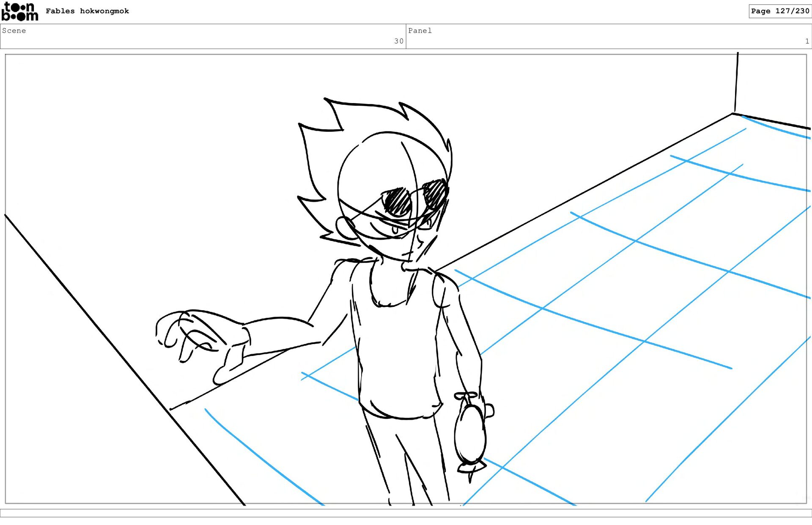Click the panel number 1
The height and width of the screenshot is (525, 812).
point(807,41)
